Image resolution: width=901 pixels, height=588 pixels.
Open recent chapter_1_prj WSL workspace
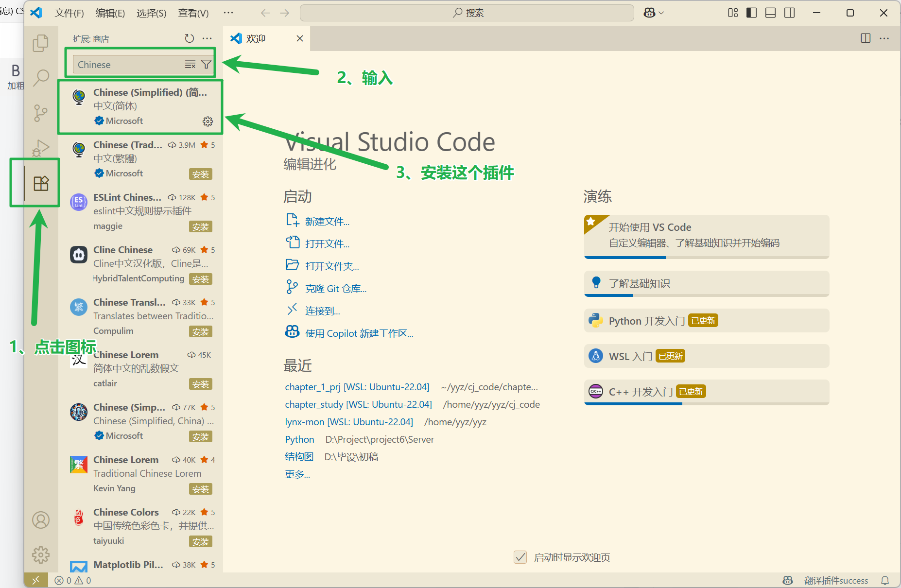357,387
